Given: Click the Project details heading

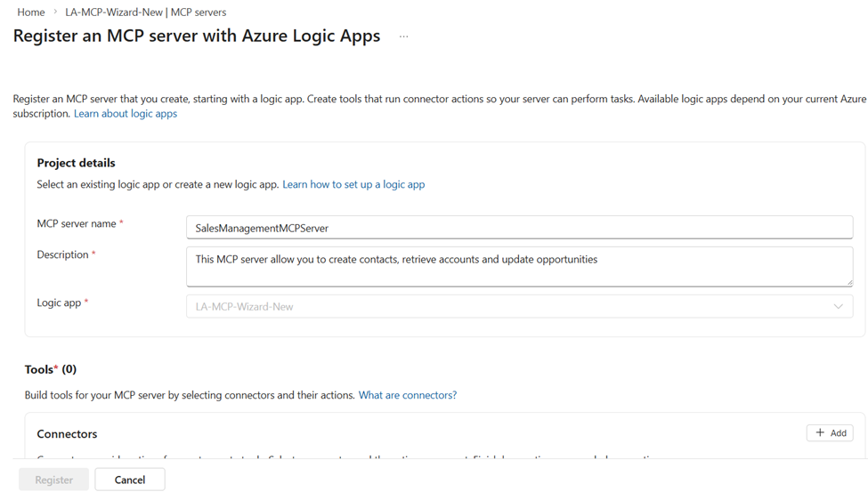Looking at the screenshot, I should pyautogui.click(x=76, y=163).
